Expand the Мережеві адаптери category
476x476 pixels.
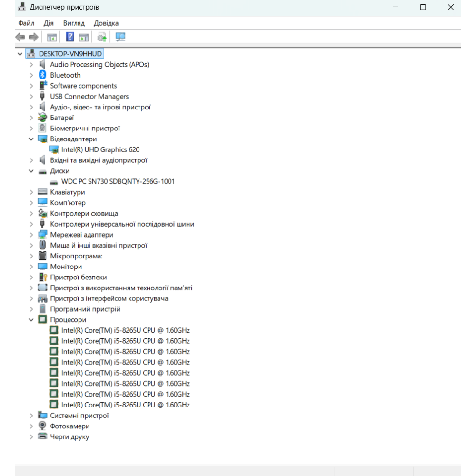coord(31,235)
